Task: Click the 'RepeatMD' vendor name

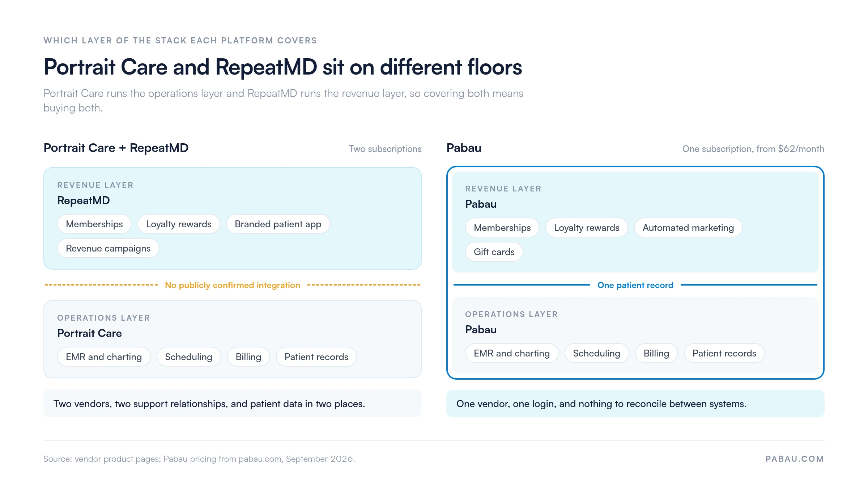Action: [x=84, y=200]
